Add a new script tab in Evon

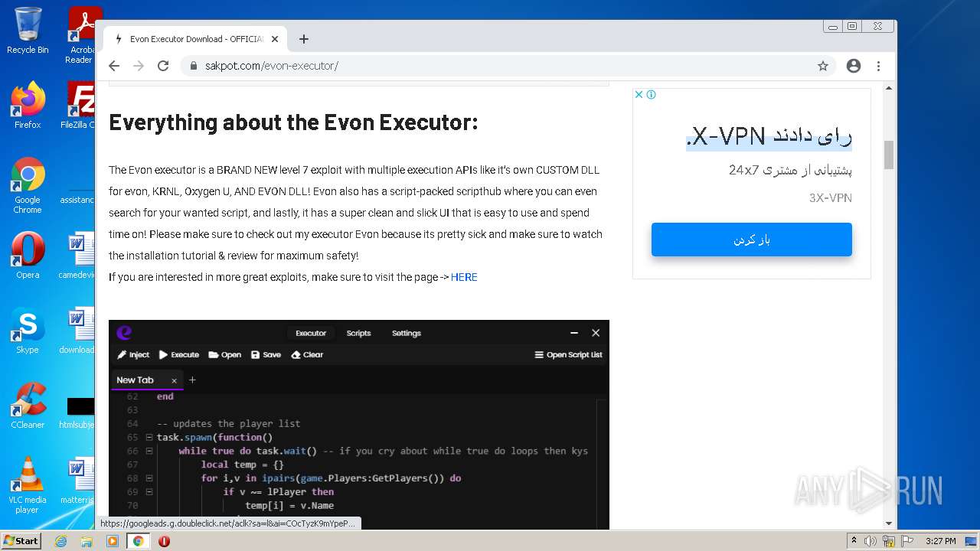coord(192,380)
